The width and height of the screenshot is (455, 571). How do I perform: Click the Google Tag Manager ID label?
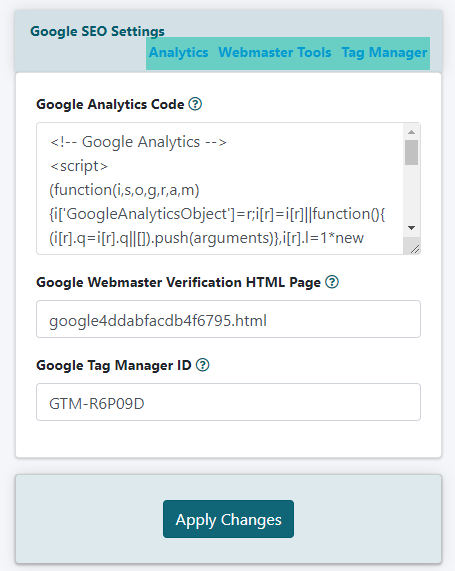pos(114,365)
